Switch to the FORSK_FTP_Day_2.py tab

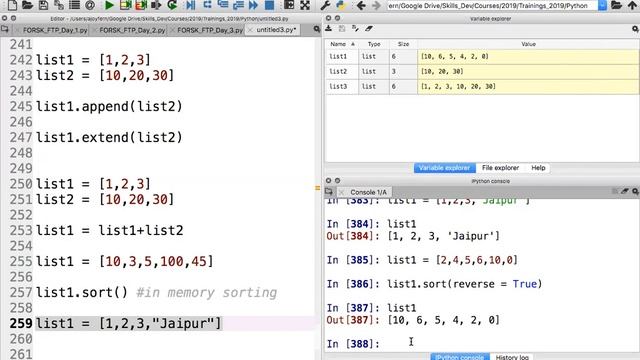click(132, 30)
